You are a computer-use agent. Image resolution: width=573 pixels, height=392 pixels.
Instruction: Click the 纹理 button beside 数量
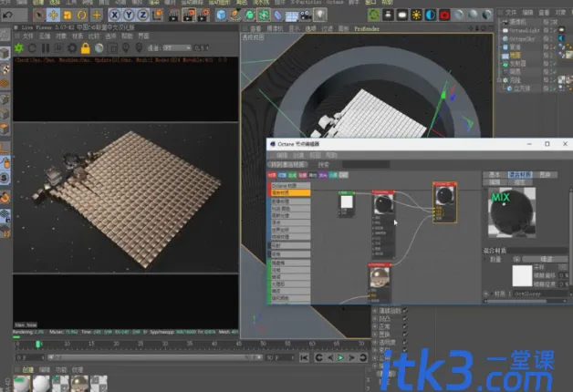[546, 259]
